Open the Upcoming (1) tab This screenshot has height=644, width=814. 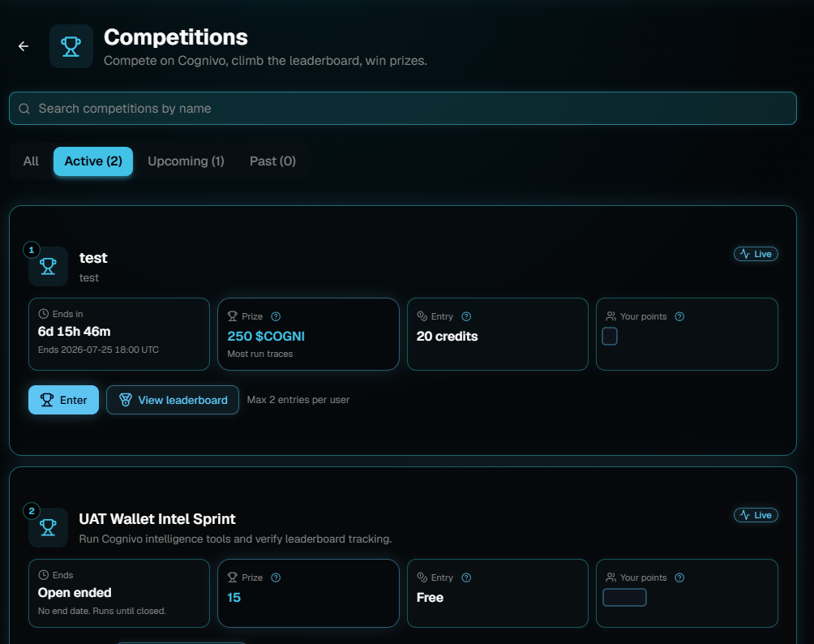(186, 161)
